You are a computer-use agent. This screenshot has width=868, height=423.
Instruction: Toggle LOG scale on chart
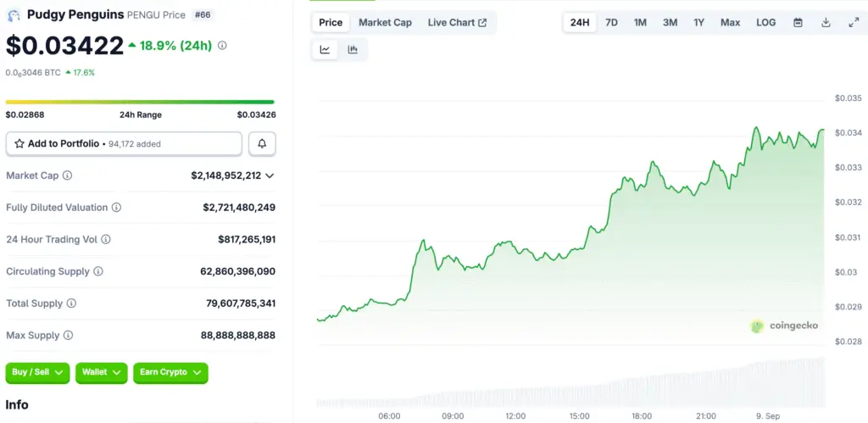(766, 23)
